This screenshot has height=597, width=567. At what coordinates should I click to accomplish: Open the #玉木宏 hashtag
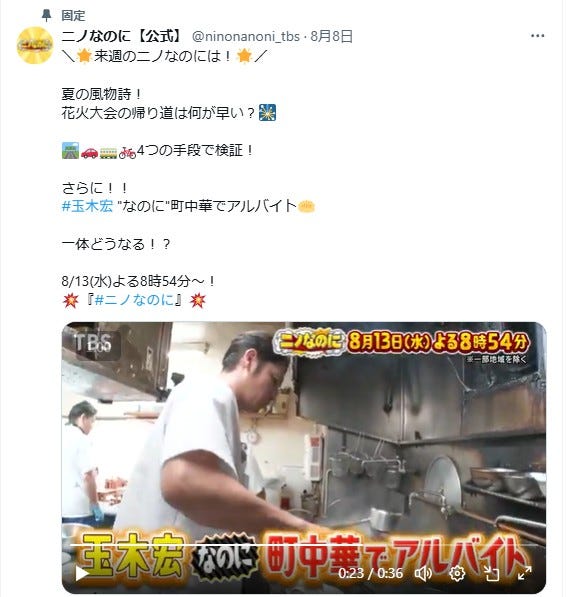tap(87, 206)
